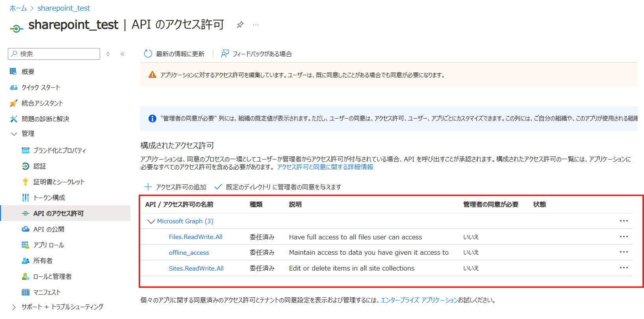The height and width of the screenshot is (319, 644).
Task: Click the key icon for 証明書とシークレット
Action: point(26,182)
